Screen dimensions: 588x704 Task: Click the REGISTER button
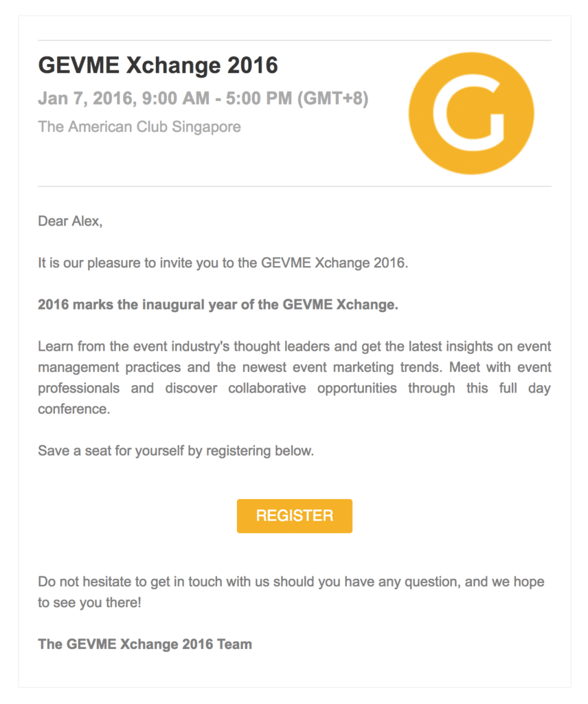point(294,516)
